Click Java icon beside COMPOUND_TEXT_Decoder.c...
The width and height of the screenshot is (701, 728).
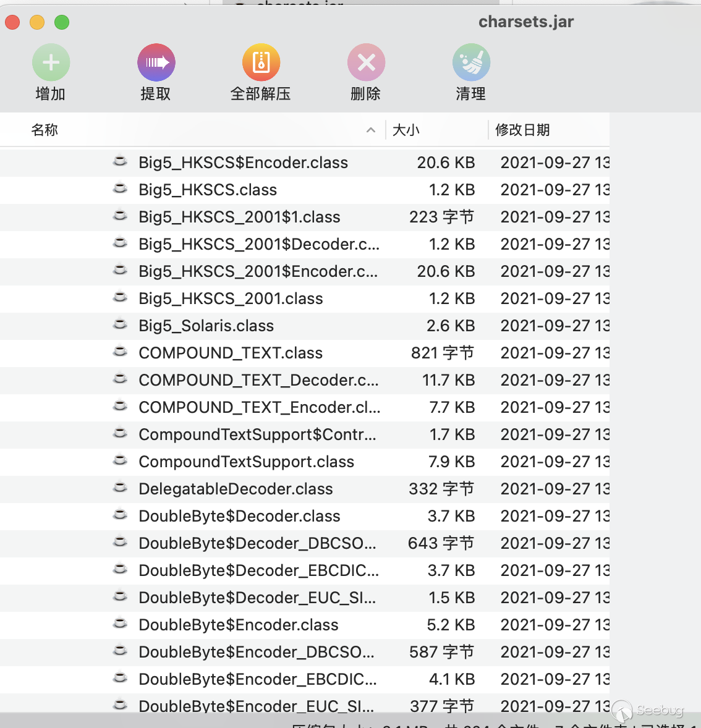click(121, 378)
